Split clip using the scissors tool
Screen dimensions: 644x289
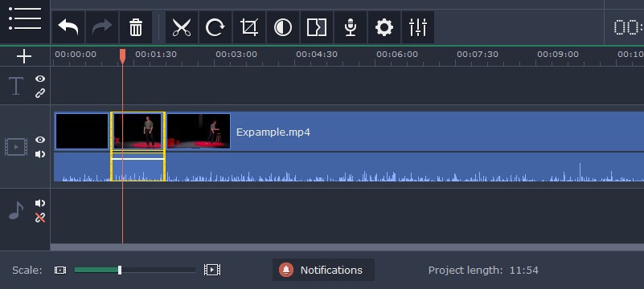coord(182,27)
